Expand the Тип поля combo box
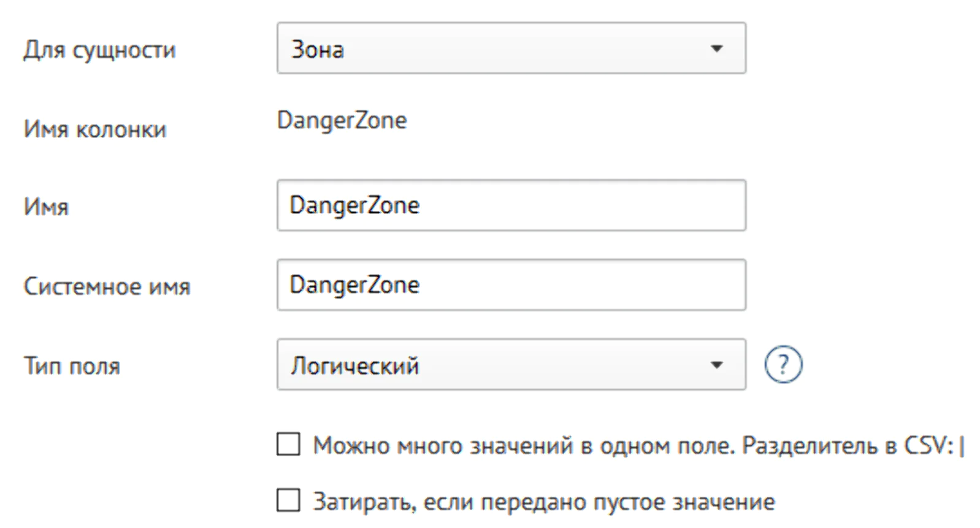Screen dimensions: 980x528 coord(511,365)
